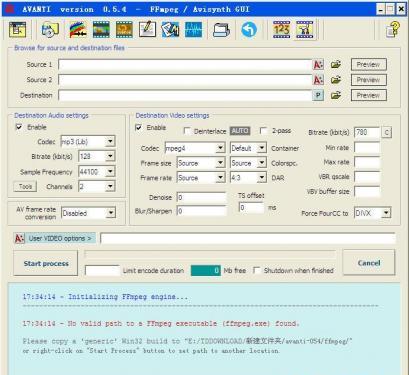Viewport: 409px width, 375px height.
Task: Click the filmstrip tools toolbar icon
Action: tap(304, 29)
